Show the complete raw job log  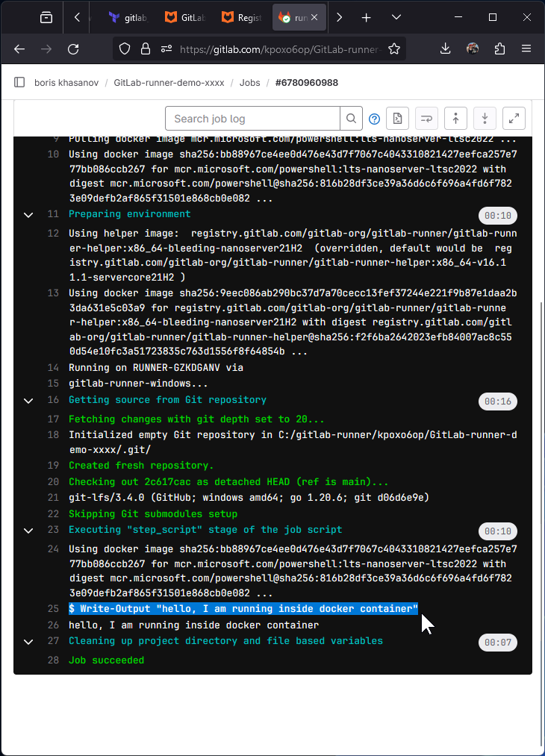coord(397,119)
